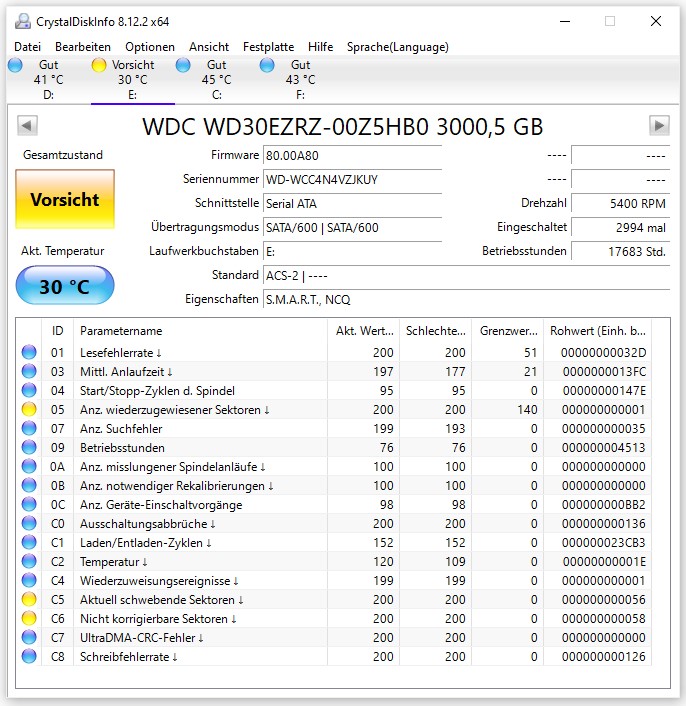
Task: Click the Drehzahl value 5400 RPM
Action: point(621,204)
